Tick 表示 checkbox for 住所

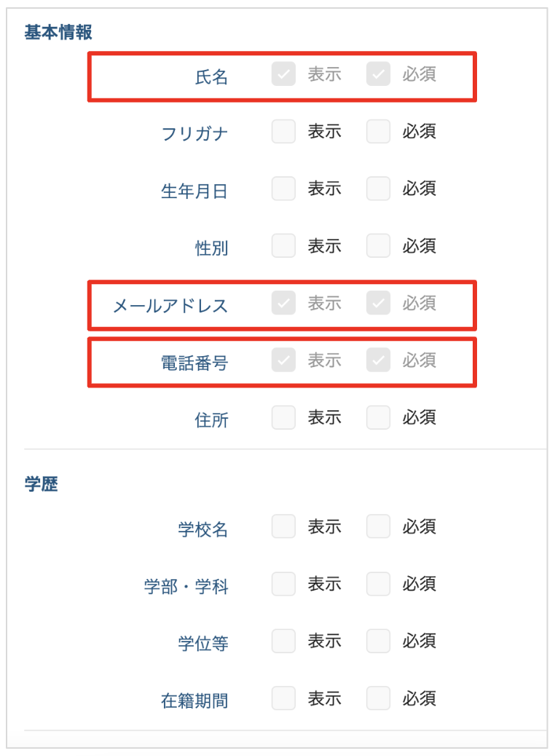[x=283, y=417]
